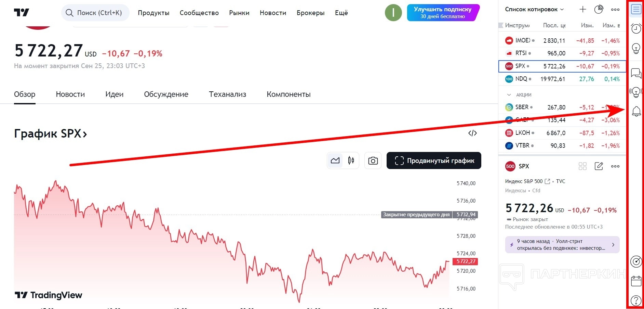Image resolution: width=644 pixels, height=309 pixels.
Task: Open the radar screener icon in the sidebar
Action: pyautogui.click(x=636, y=261)
